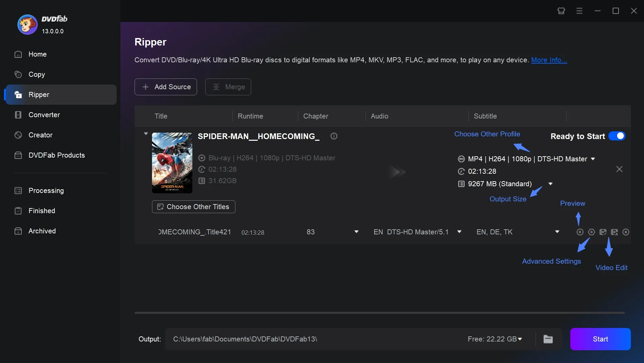Screen dimensions: 644x363
Task: Open the chapter selection dropdown showing 83
Action: pos(356,232)
